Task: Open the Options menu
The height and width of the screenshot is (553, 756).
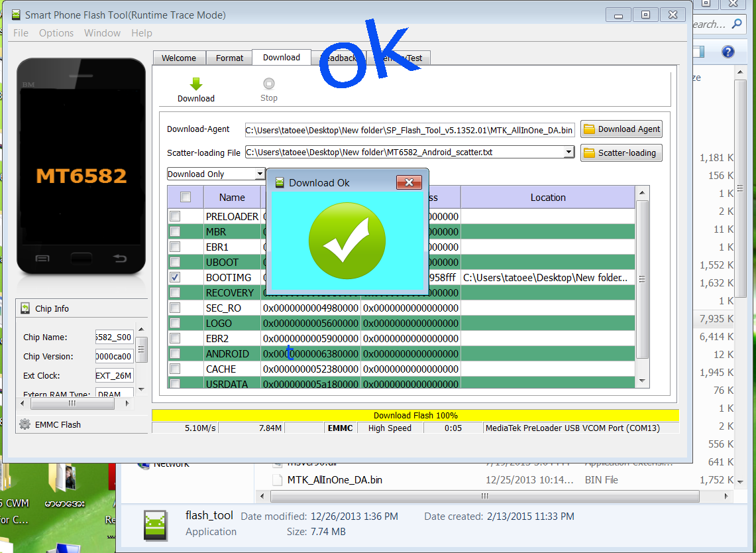Action: coord(56,32)
